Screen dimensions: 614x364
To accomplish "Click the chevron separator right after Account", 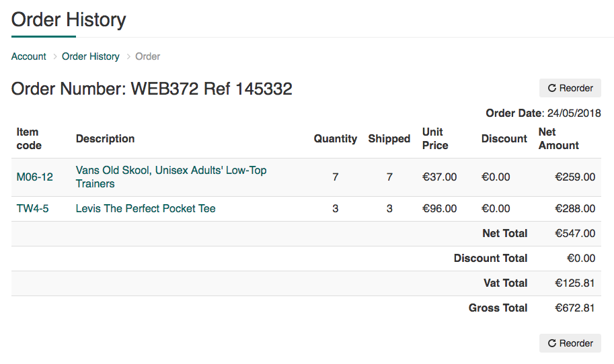I will (x=54, y=56).
